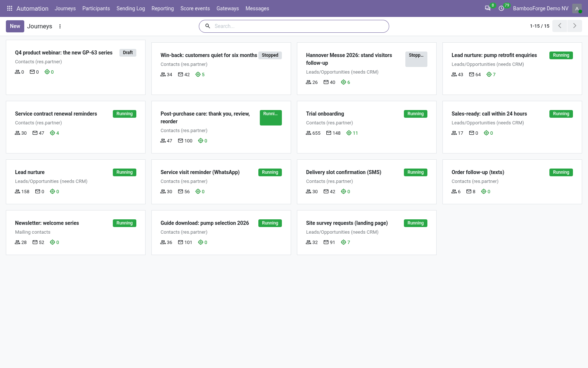Viewport: 588px width, 368px height.
Task: Open the conversations chat icon
Action: pos(488,8)
